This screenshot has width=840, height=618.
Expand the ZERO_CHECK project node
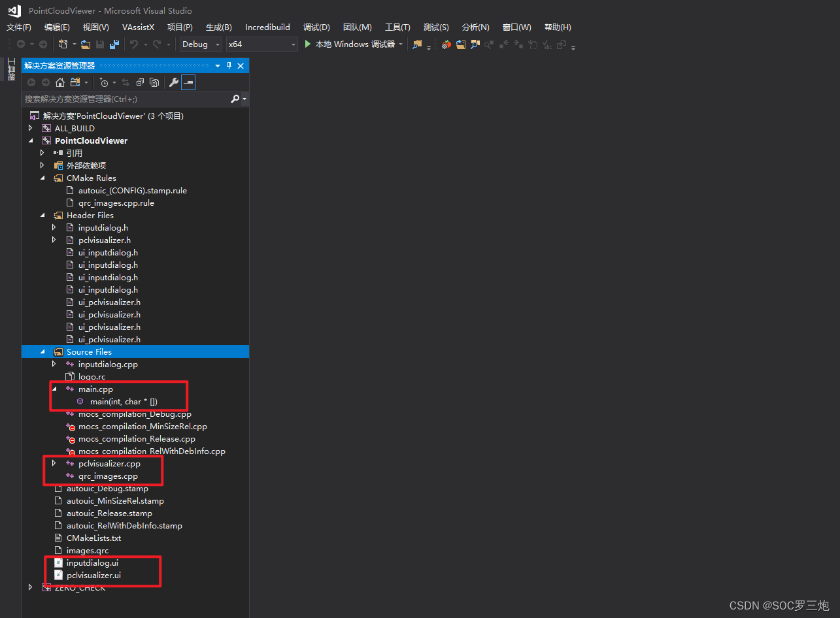(30, 587)
